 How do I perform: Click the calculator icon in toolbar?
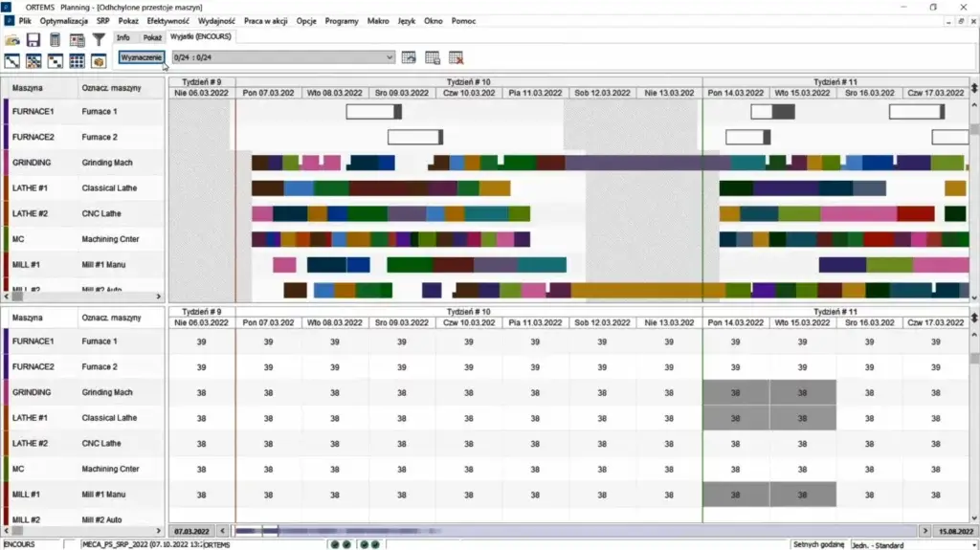pyautogui.click(x=55, y=40)
